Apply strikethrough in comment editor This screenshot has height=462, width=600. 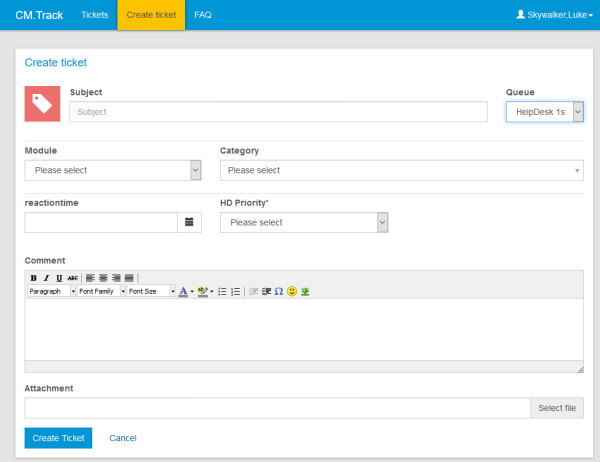(x=72, y=278)
